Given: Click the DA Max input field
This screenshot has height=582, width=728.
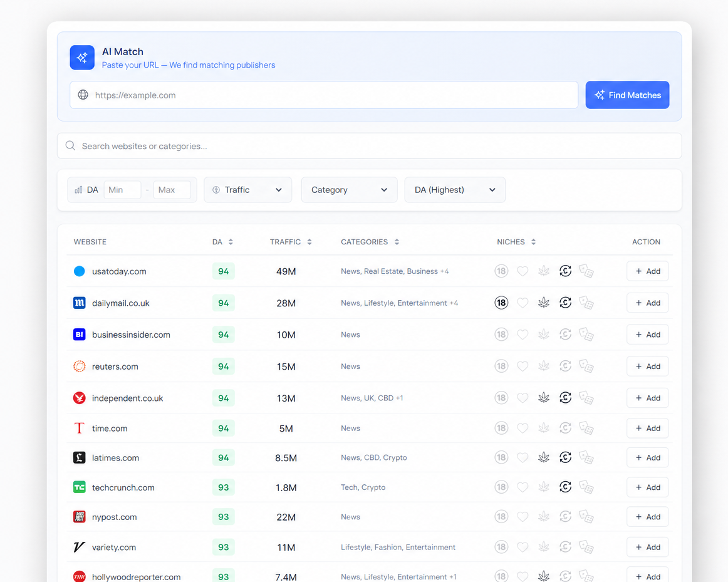Looking at the screenshot, I should pos(172,190).
